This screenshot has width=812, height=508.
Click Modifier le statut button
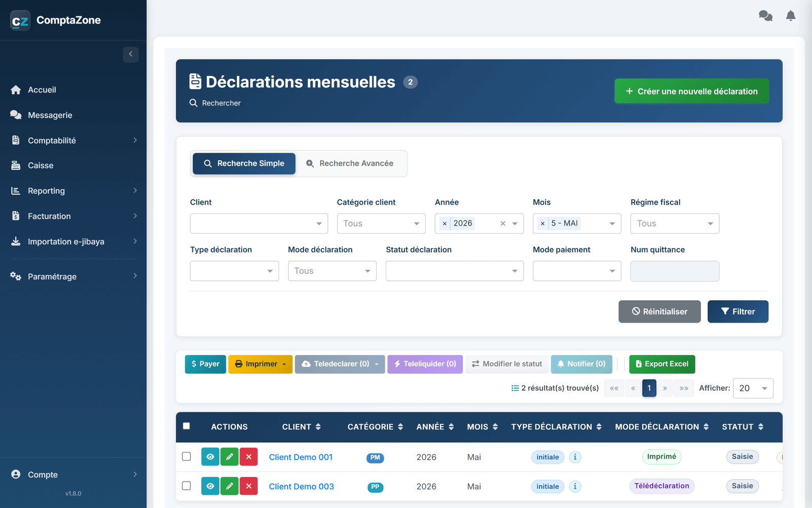pos(507,364)
